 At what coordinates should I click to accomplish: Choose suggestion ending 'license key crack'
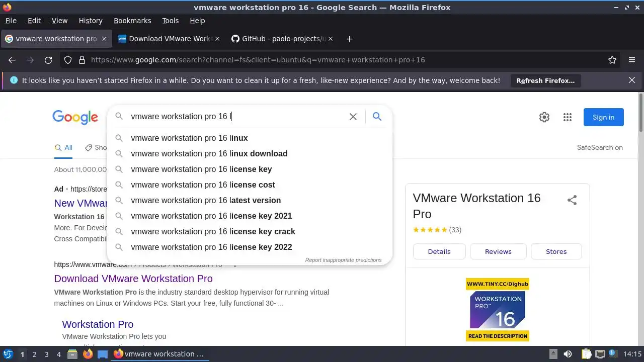(x=250, y=231)
